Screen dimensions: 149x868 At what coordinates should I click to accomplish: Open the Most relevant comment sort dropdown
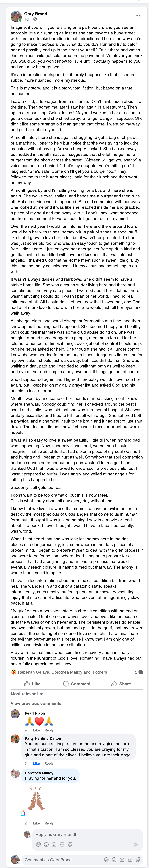pos(27,694)
